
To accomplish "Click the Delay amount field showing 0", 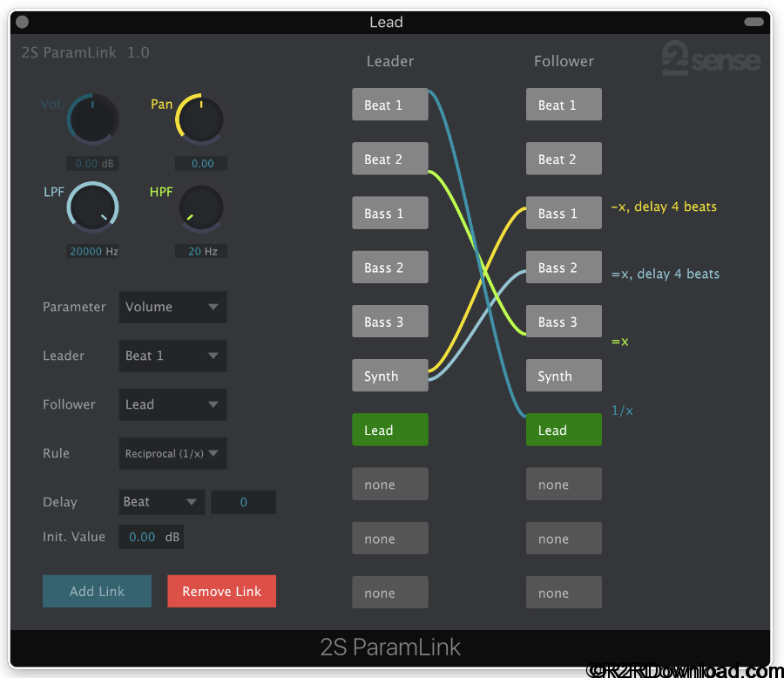I will pos(244,502).
